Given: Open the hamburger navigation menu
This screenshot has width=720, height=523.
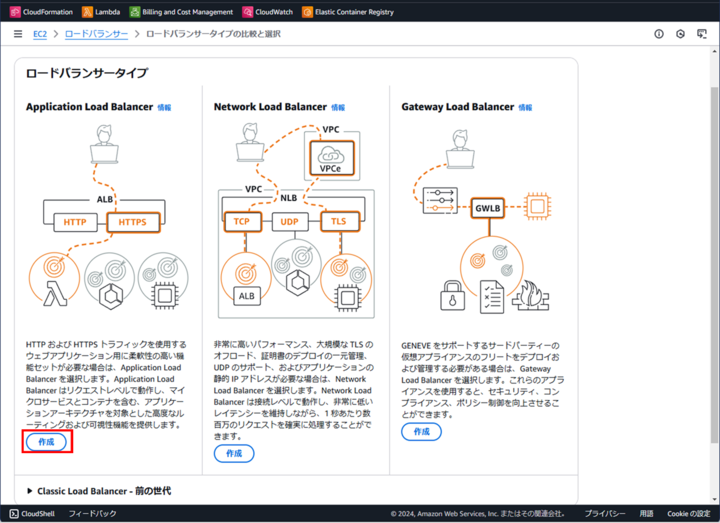Looking at the screenshot, I should [18, 34].
